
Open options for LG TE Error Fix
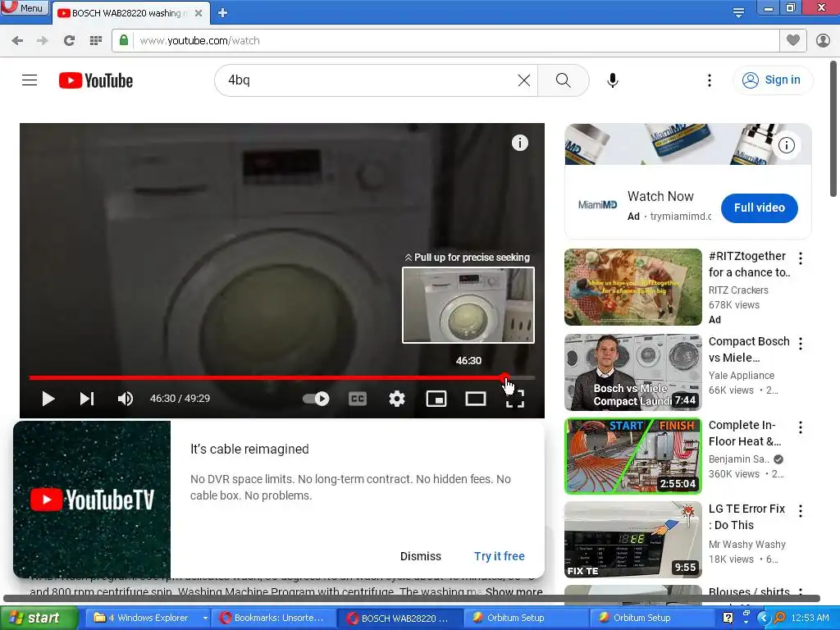[x=801, y=510]
